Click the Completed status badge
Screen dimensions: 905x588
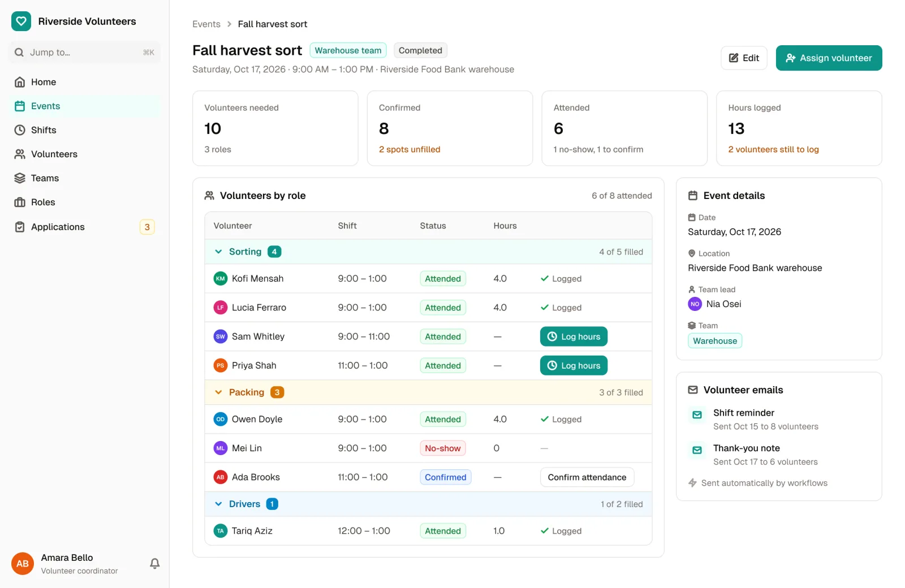420,50
